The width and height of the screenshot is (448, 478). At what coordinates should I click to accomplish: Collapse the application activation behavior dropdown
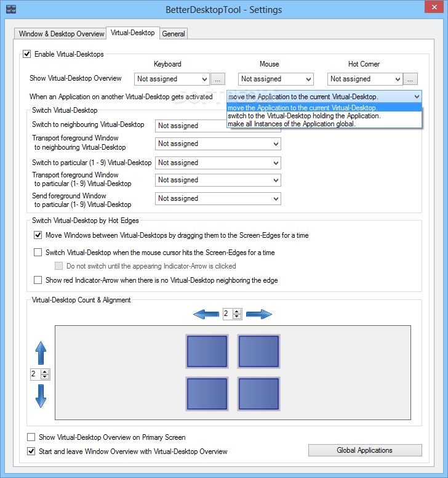324,97
